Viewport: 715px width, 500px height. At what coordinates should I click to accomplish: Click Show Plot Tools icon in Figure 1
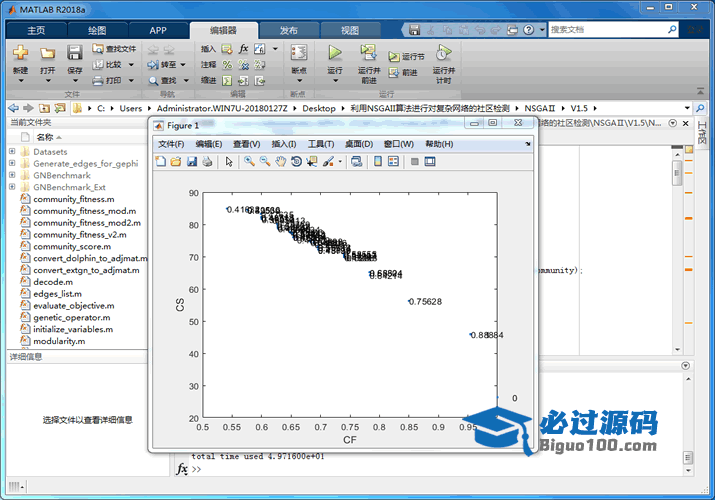click(x=430, y=161)
